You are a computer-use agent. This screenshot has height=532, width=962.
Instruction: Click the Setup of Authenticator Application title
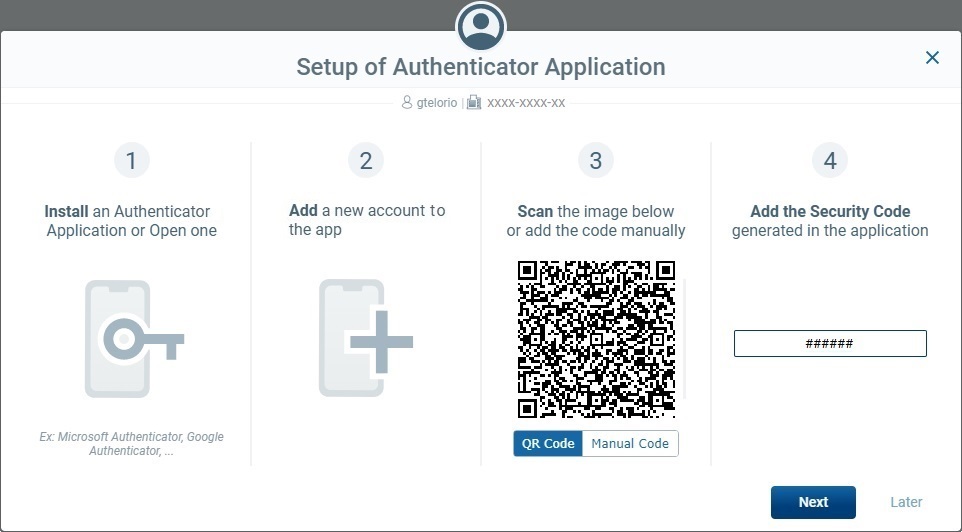tap(481, 67)
